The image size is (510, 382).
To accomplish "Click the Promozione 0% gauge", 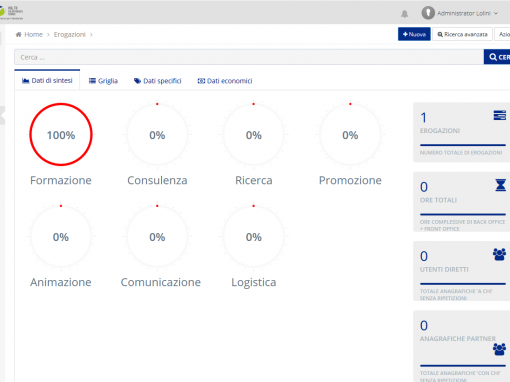I will [350, 135].
